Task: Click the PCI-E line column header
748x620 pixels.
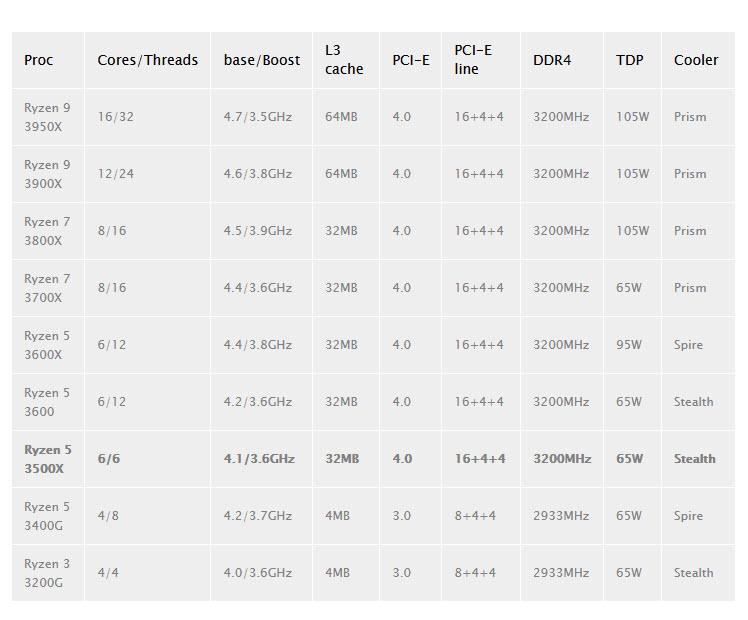Action: [473, 60]
